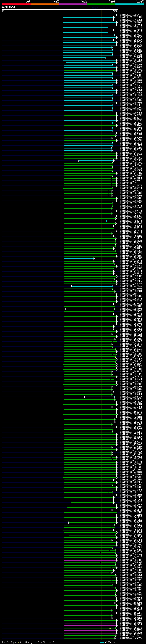Select hit label UniRef100_Q41848
146x644 pixels.
(131, 153)
